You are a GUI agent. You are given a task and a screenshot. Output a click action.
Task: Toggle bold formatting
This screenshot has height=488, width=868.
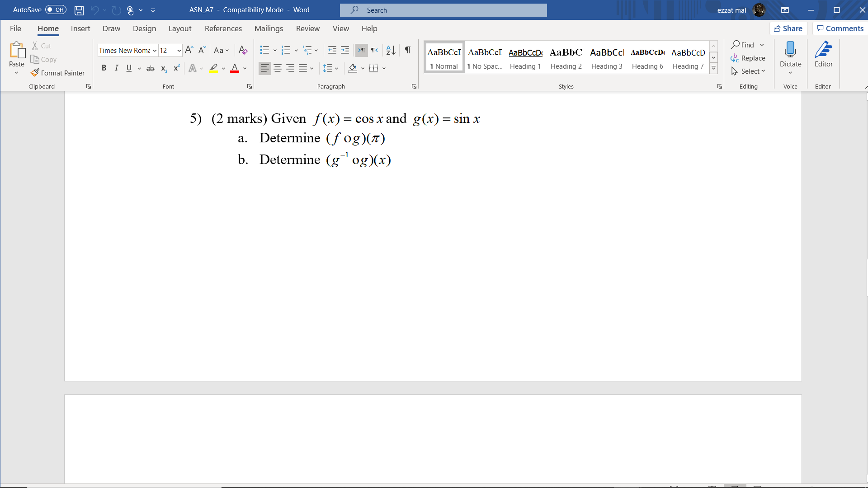[x=104, y=68]
